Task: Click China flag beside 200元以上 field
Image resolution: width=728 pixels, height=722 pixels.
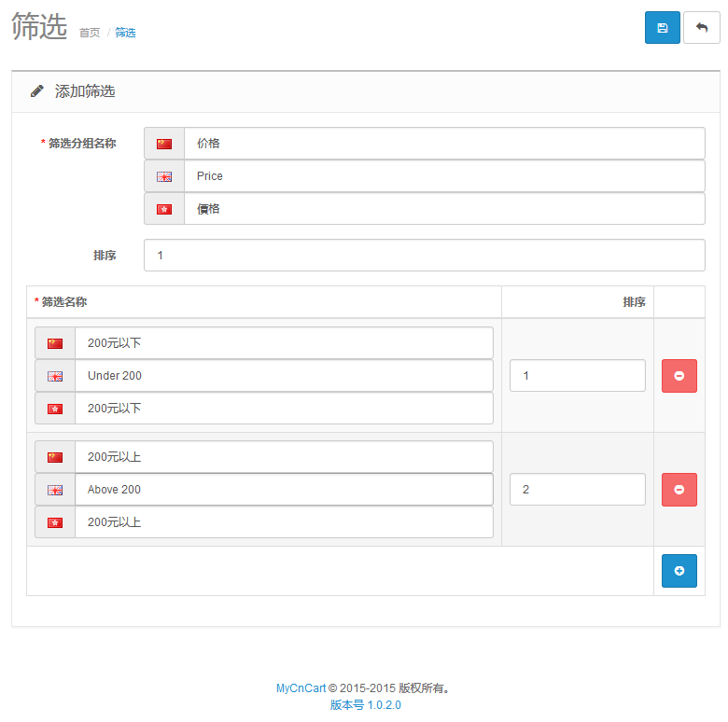Action: 55,457
